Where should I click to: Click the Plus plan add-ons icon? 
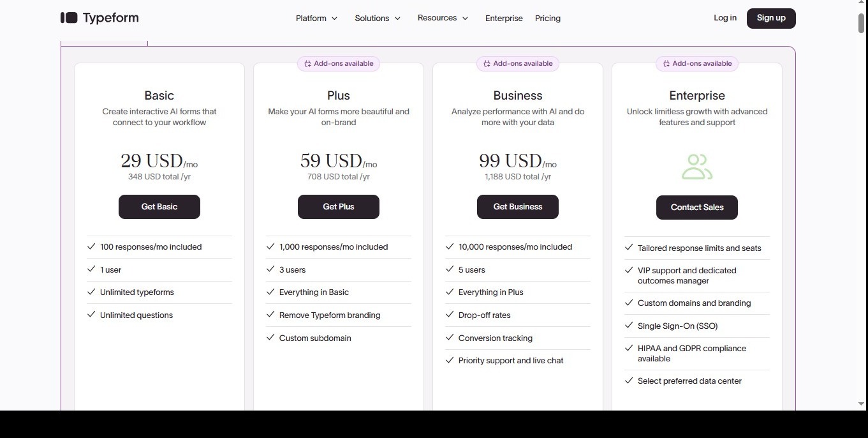click(307, 64)
